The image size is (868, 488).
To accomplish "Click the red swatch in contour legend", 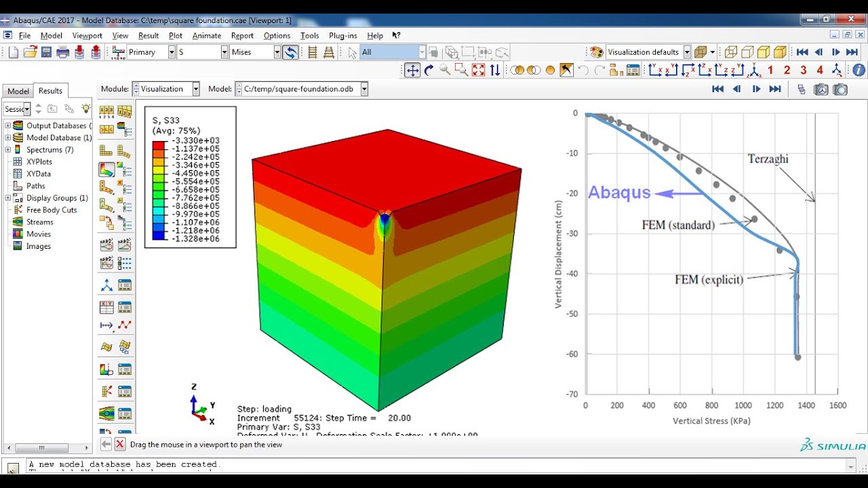I will click(159, 144).
